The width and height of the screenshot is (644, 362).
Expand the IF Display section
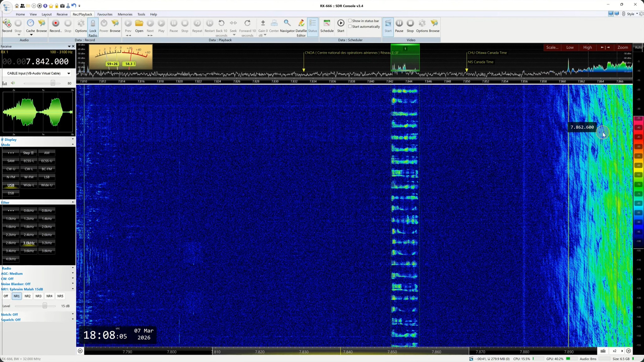click(x=73, y=139)
